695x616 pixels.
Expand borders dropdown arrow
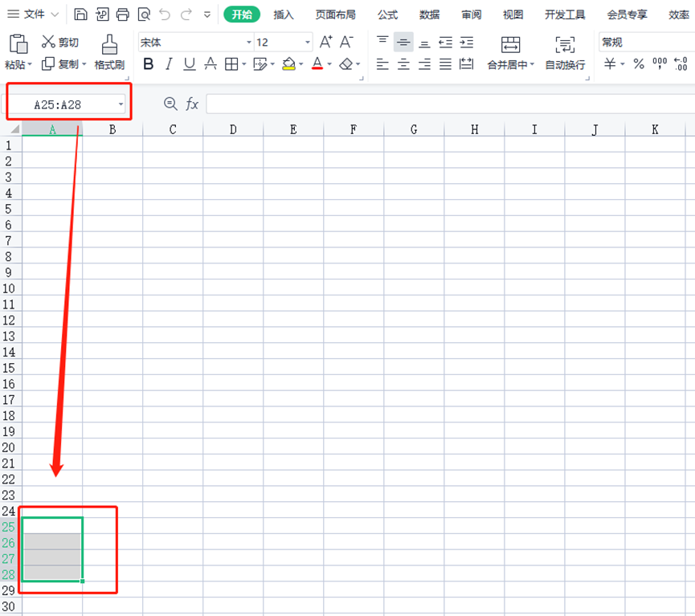[243, 64]
